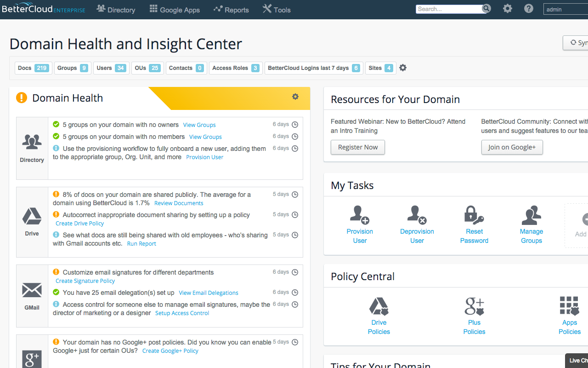This screenshot has width=588, height=368.
Task: Open Reset Password task
Action: [x=474, y=224]
